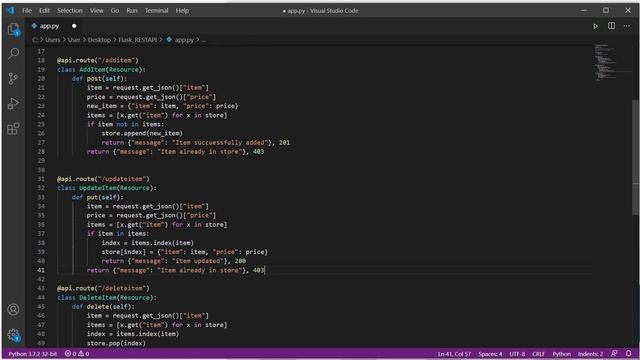The image size is (640, 360).
Task: Click the '/deleteitem' route string
Action: click(x=122, y=288)
